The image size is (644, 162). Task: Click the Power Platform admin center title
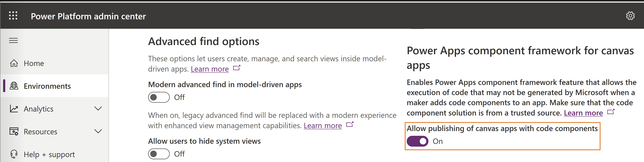pos(88,16)
